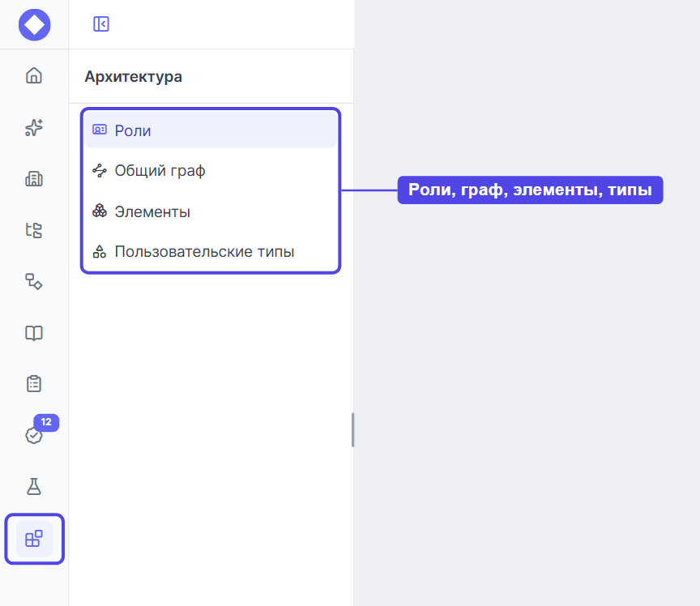The width and height of the screenshot is (700, 606).
Task: Click the panel resize handle on the sidebar edge
Action: pyautogui.click(x=352, y=429)
